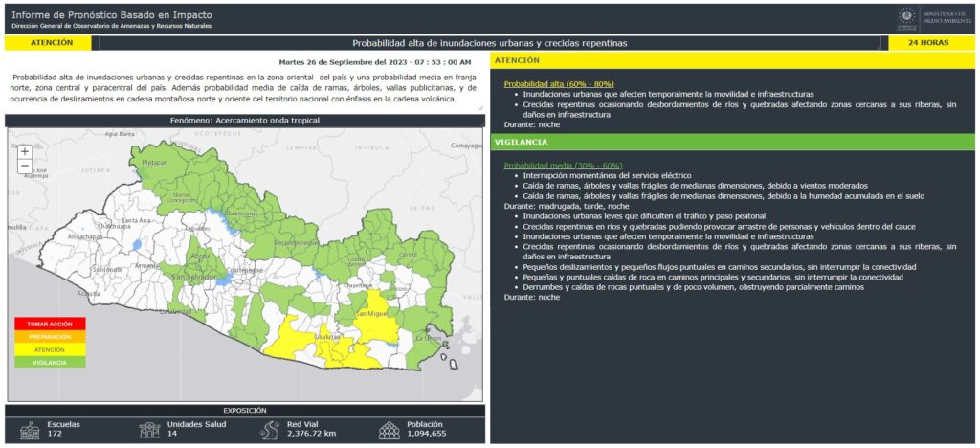The image size is (980, 448).
Task: Click the Santa Ana label on the map
Action: (138, 220)
